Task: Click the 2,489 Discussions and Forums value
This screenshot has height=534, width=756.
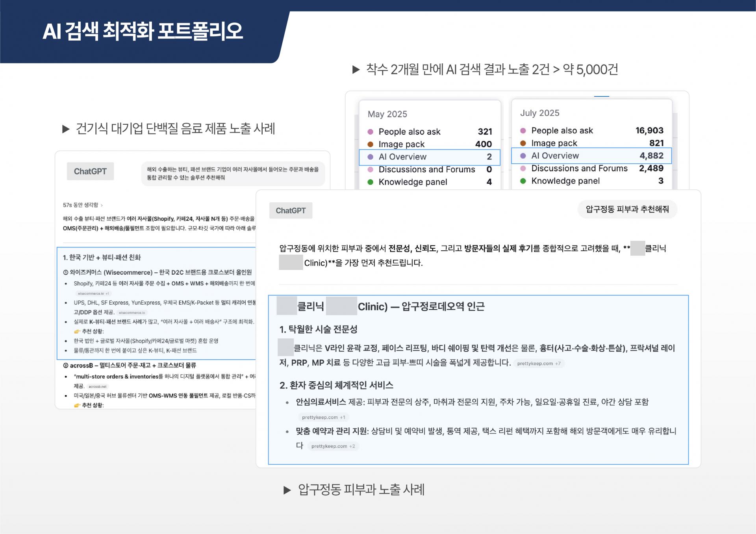Action: click(x=651, y=168)
